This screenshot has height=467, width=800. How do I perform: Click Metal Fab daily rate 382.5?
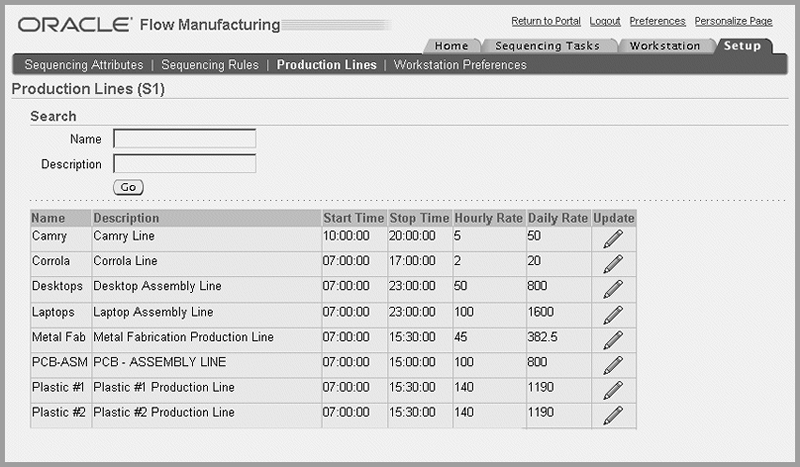[542, 337]
